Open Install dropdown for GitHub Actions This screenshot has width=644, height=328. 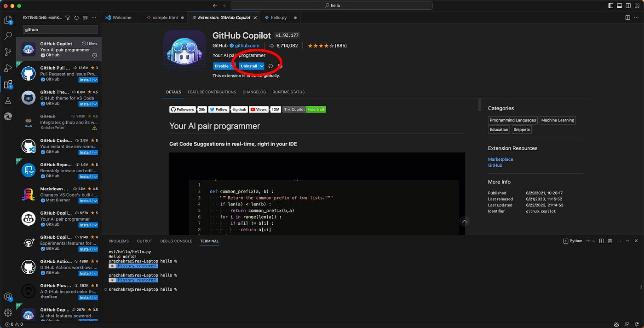(95, 273)
